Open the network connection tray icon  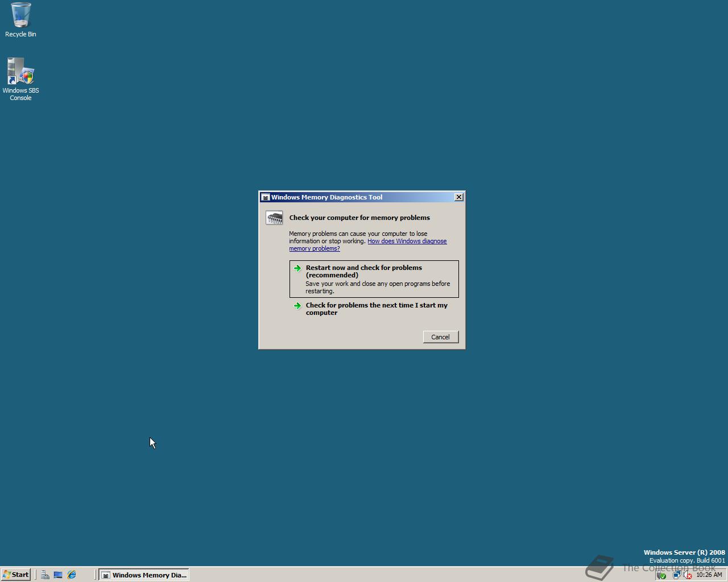pos(676,575)
